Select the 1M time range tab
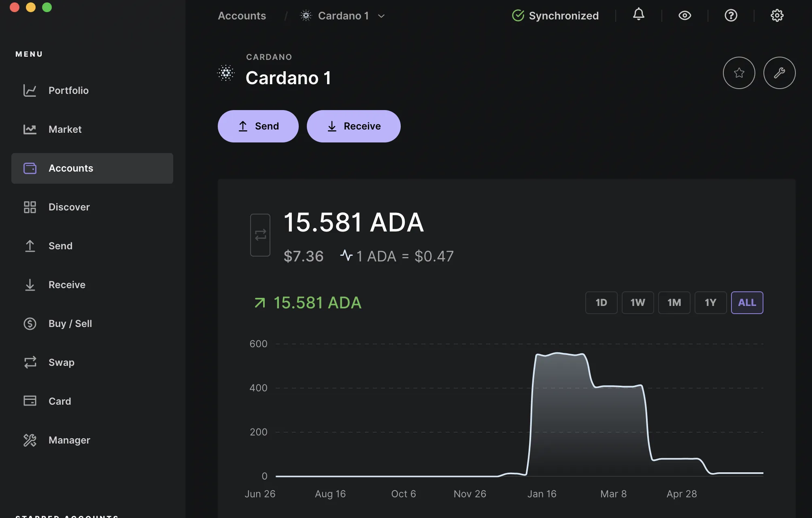 tap(674, 302)
